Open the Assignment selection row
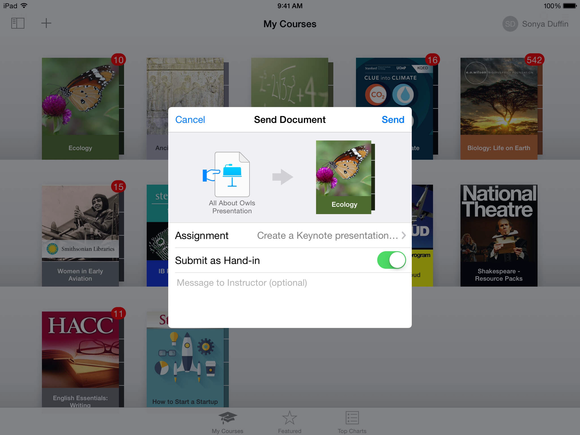Viewport: 580px width, 435px height. point(290,236)
